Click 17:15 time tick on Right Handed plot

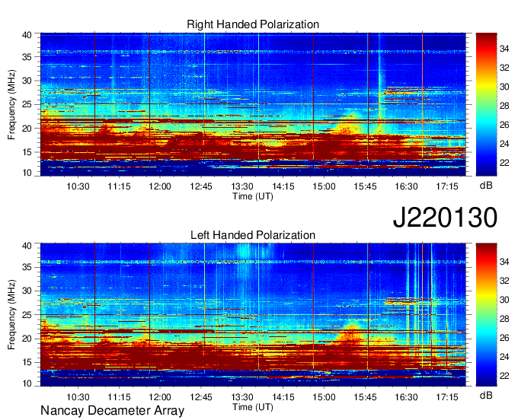pos(447,186)
